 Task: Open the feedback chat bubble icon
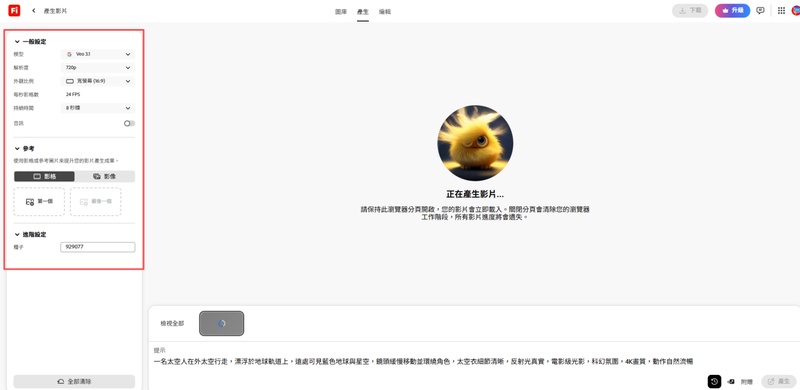[x=760, y=11]
